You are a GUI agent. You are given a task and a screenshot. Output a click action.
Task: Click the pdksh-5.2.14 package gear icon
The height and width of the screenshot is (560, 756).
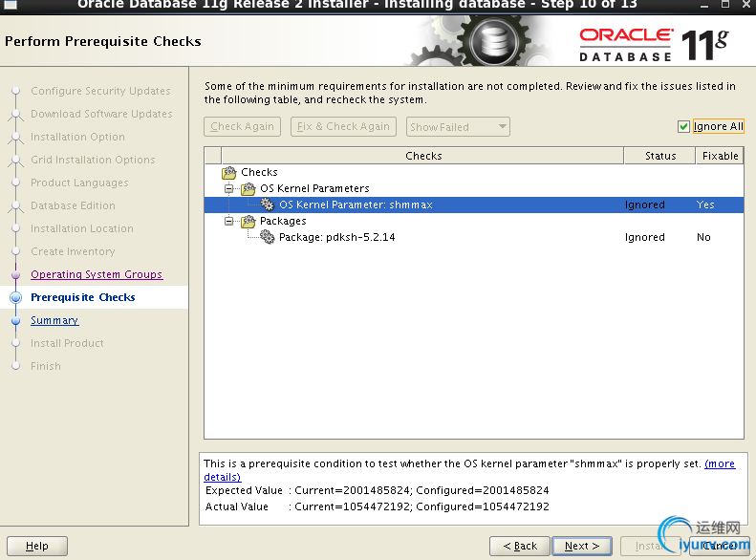click(x=267, y=237)
